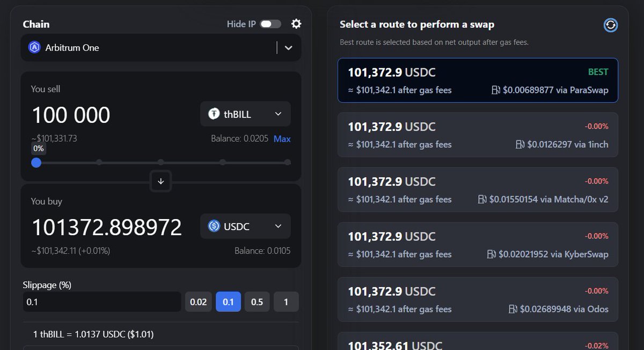
Task: Click the USDC coin icon
Action: tap(215, 226)
